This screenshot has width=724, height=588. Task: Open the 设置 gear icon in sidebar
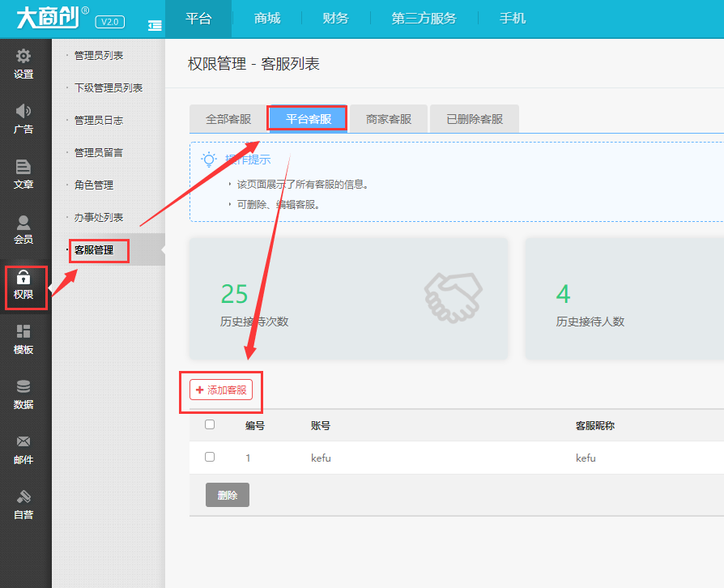click(23, 57)
